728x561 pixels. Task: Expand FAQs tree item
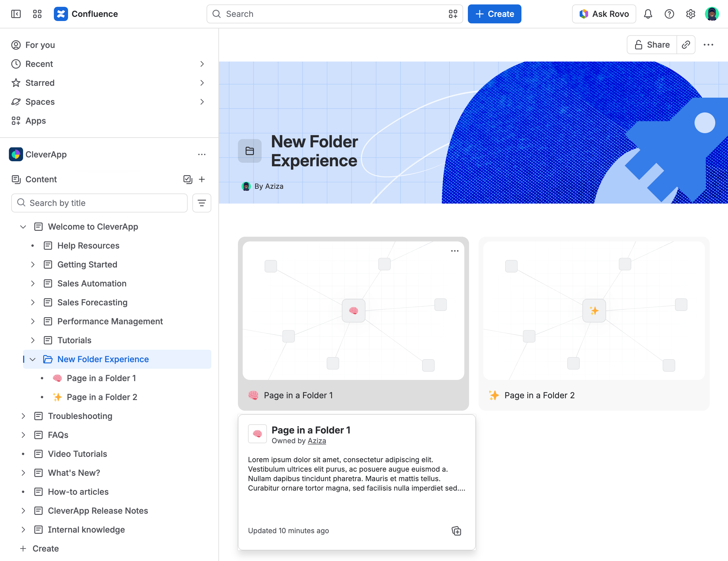pyautogui.click(x=23, y=435)
